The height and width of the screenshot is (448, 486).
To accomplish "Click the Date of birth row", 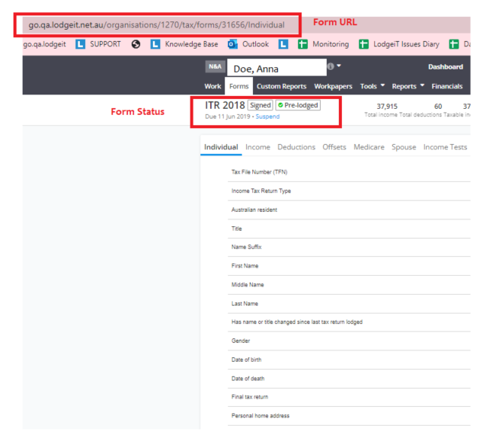I will tap(349, 360).
